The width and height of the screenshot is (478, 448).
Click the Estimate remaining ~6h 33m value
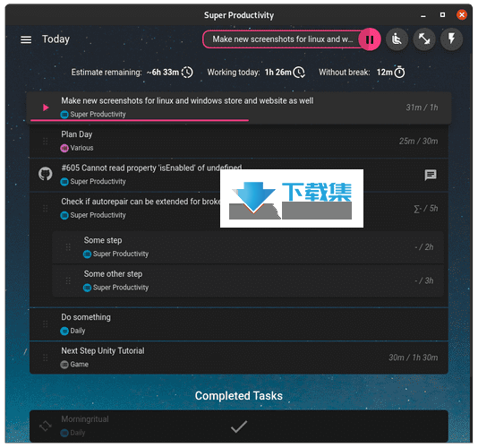point(163,73)
